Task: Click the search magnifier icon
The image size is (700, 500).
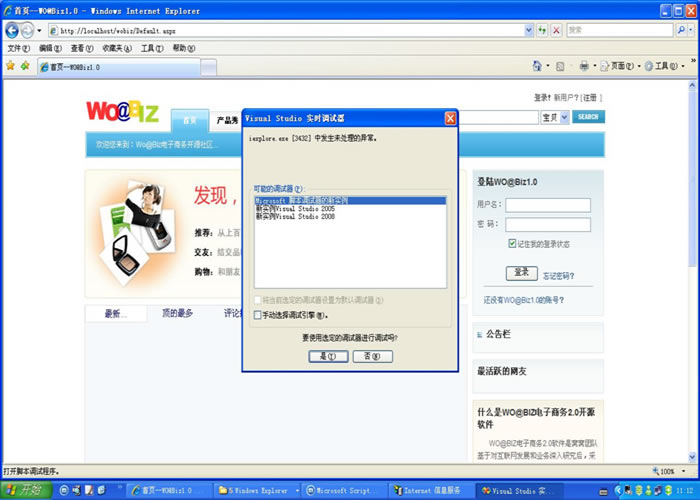Action: [681, 30]
